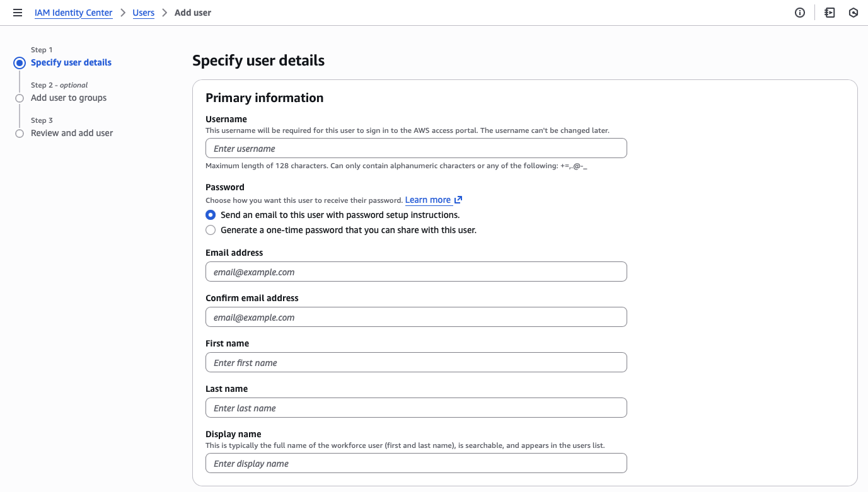Click the Info icon in the top bar

799,12
